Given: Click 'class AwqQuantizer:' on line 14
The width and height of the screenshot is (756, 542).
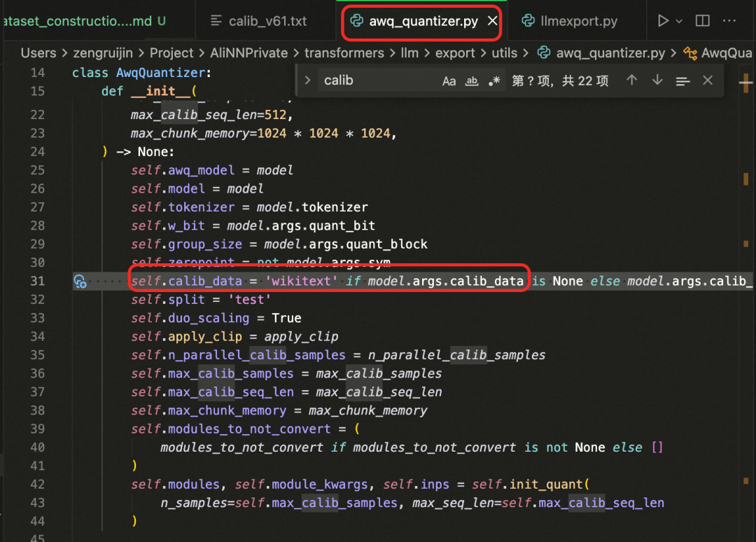Looking at the screenshot, I should pos(141,73).
